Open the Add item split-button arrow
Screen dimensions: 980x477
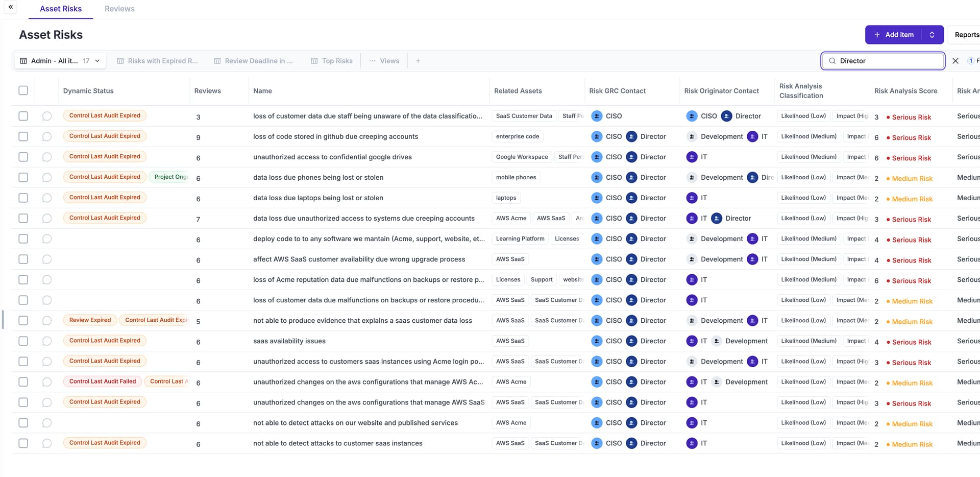[x=932, y=35]
